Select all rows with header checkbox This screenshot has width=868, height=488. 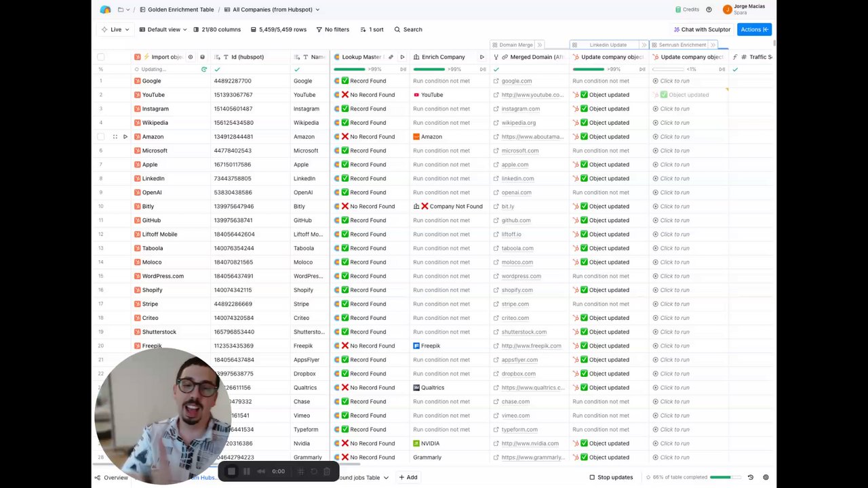click(x=101, y=57)
